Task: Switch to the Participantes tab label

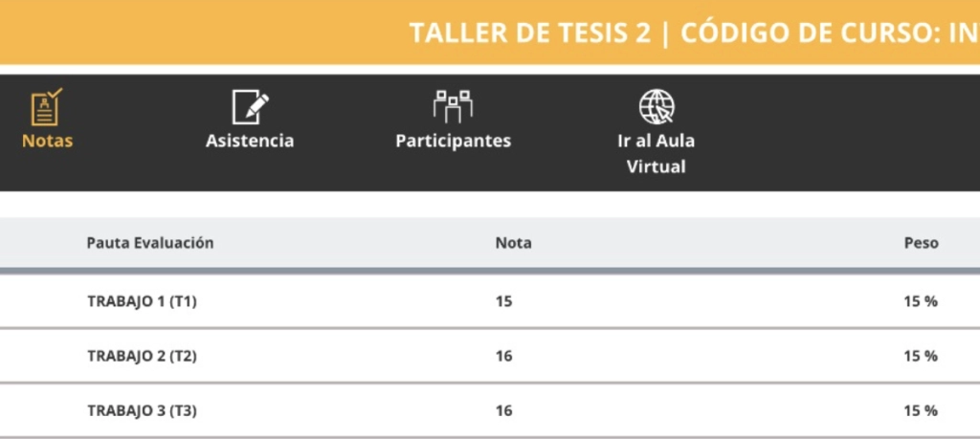Action: click(x=453, y=142)
